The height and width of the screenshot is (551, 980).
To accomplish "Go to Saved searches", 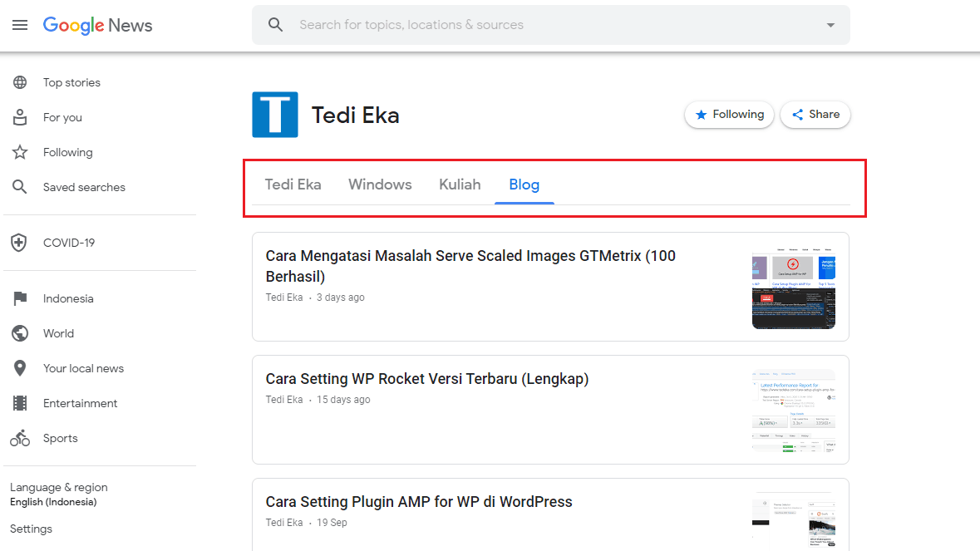I will click(84, 187).
